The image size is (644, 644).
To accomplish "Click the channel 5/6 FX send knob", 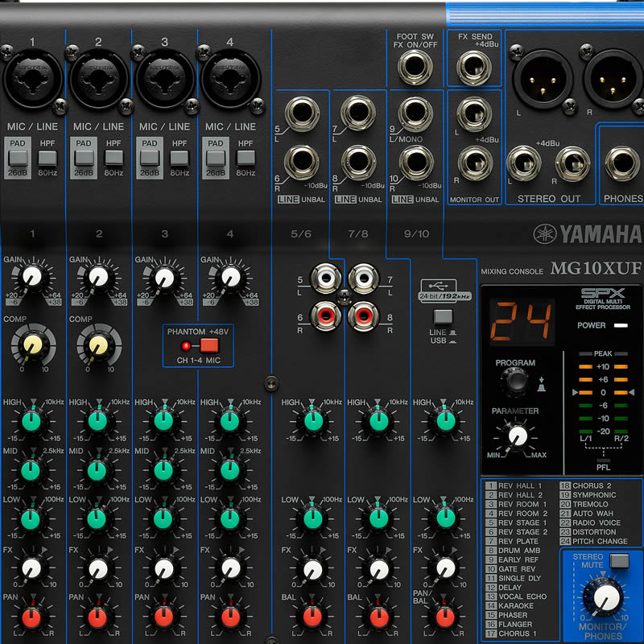I will click(x=313, y=570).
